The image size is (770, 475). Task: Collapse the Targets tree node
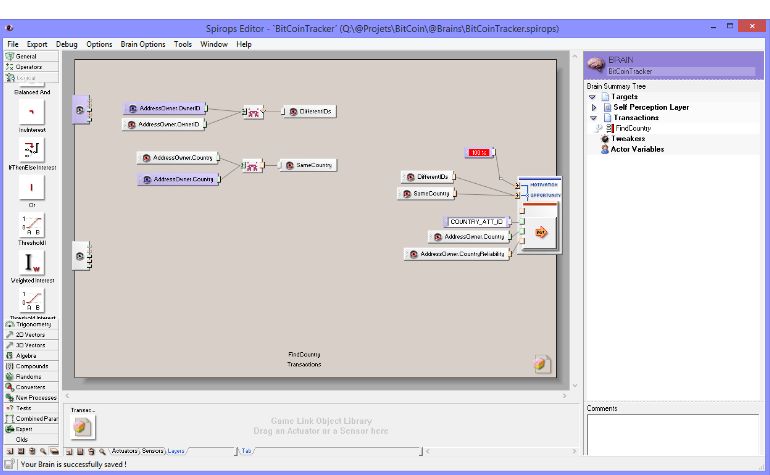coord(592,97)
